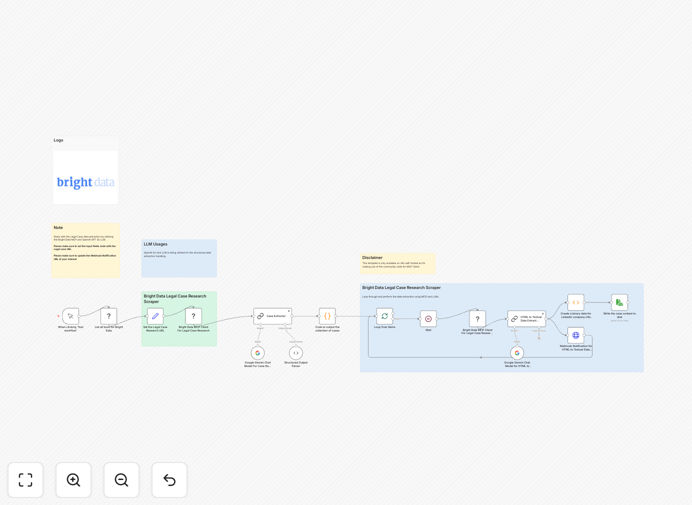
Task: Click the 'Logo' sticky note heading
Action: coord(58,140)
